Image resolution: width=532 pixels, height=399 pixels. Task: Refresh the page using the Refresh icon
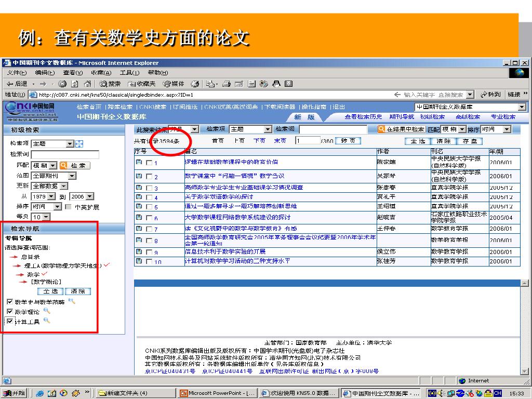click(75, 84)
